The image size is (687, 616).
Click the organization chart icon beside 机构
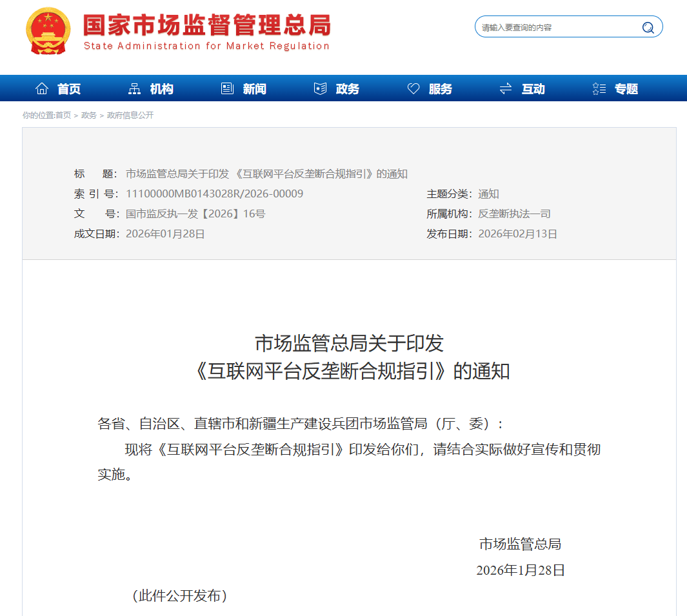pyautogui.click(x=134, y=89)
